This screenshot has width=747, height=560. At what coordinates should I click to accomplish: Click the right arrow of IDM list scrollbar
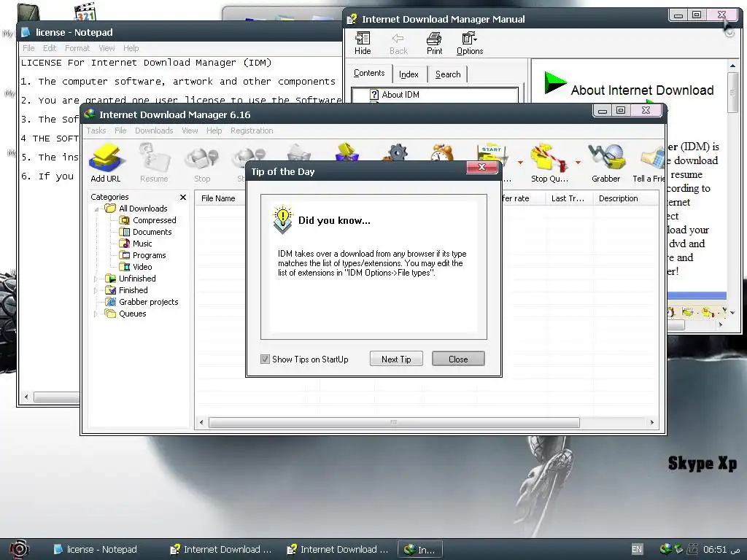pyautogui.click(x=652, y=422)
